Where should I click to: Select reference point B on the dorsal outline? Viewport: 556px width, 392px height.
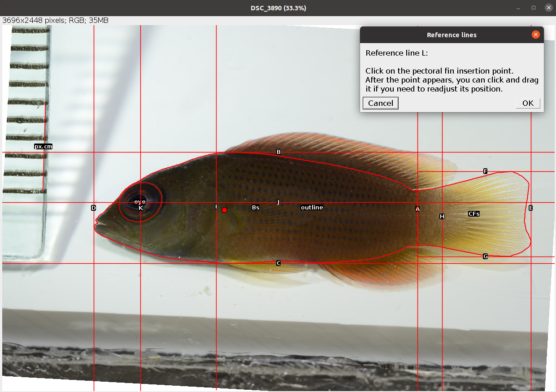tap(278, 152)
